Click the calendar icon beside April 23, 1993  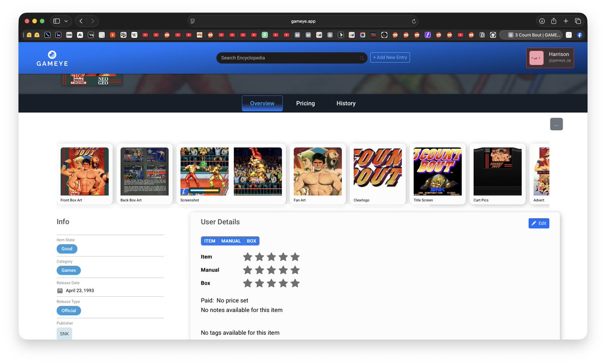(x=60, y=290)
